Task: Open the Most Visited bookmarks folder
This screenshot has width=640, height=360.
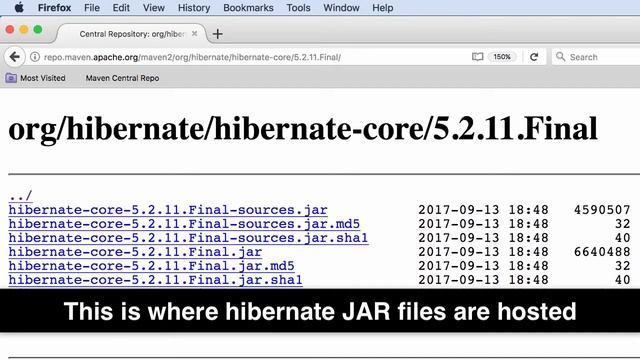Action: coord(36,78)
